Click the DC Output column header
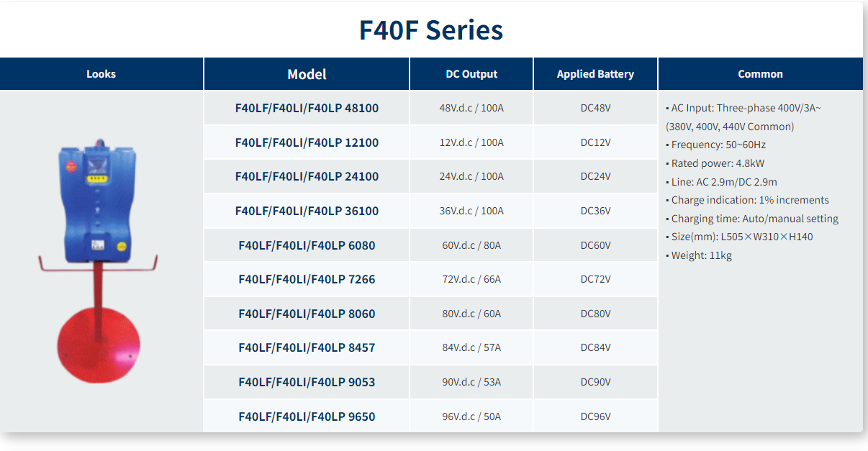The image size is (868, 451). [x=471, y=74]
